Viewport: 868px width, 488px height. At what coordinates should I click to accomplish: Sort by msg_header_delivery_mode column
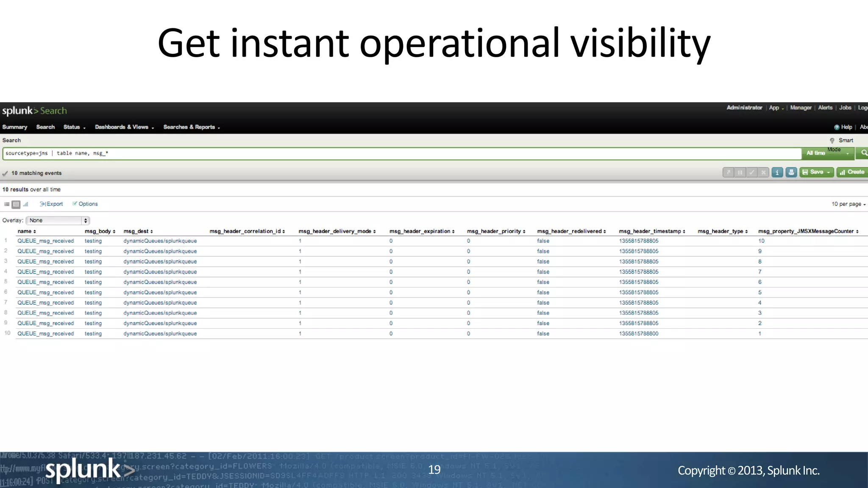point(337,231)
